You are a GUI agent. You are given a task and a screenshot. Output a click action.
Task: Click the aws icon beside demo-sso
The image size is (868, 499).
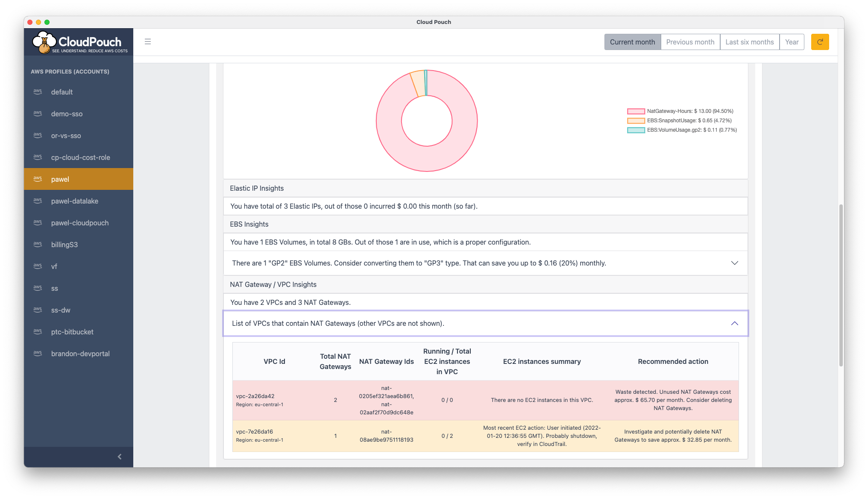38,113
